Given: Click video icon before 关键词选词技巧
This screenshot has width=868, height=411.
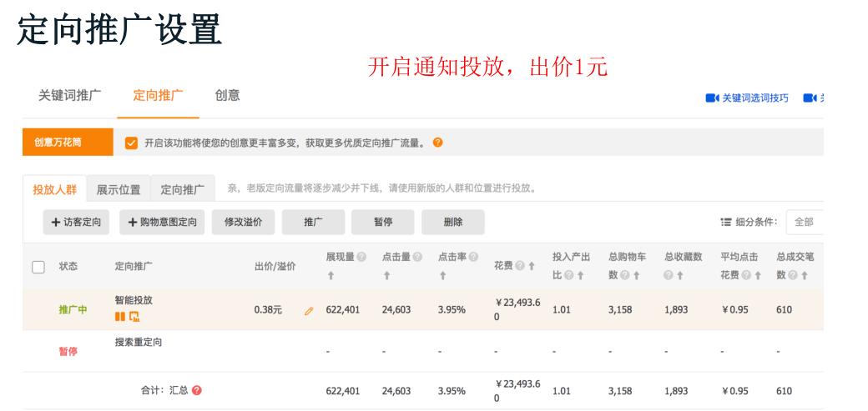Looking at the screenshot, I should click(712, 98).
